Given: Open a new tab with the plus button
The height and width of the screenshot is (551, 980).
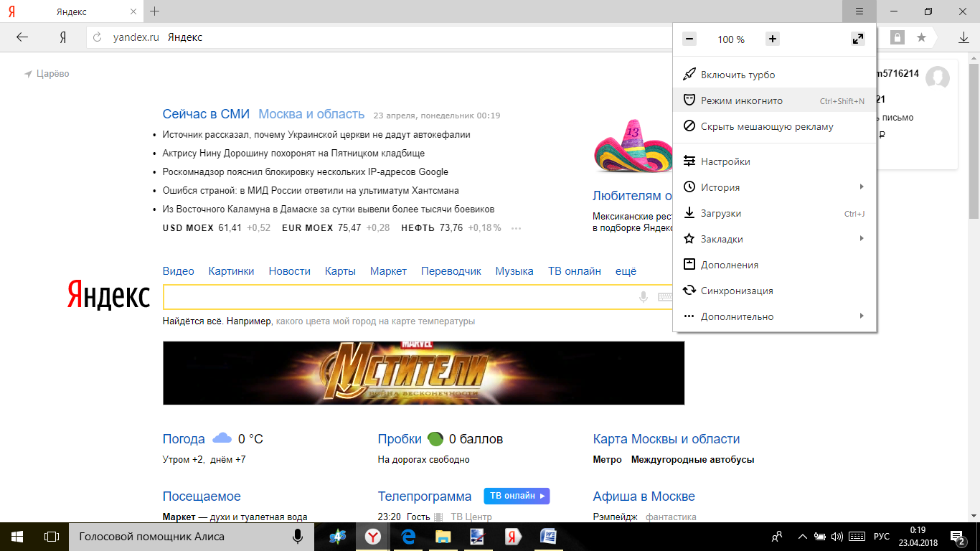Looking at the screenshot, I should pos(154,11).
